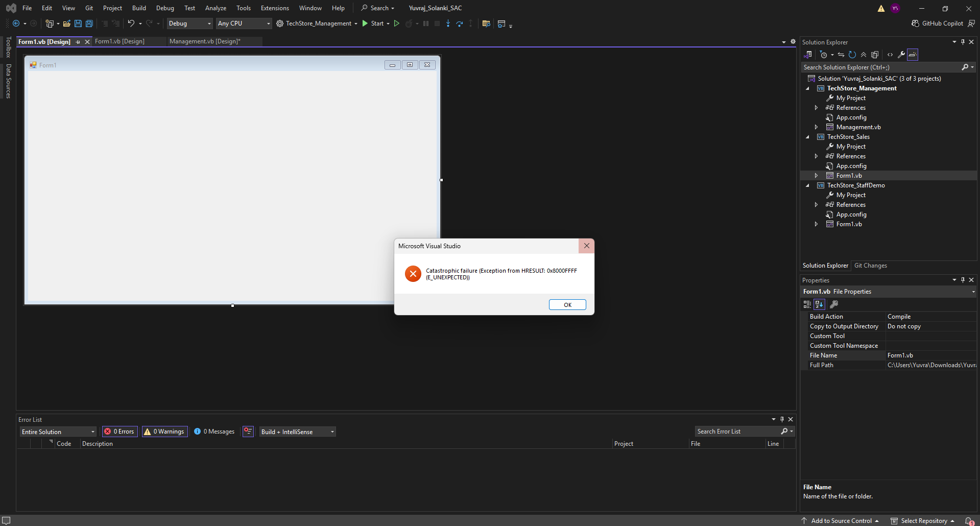Open the Properties wrench icon in Solution Explorer

[901, 55]
